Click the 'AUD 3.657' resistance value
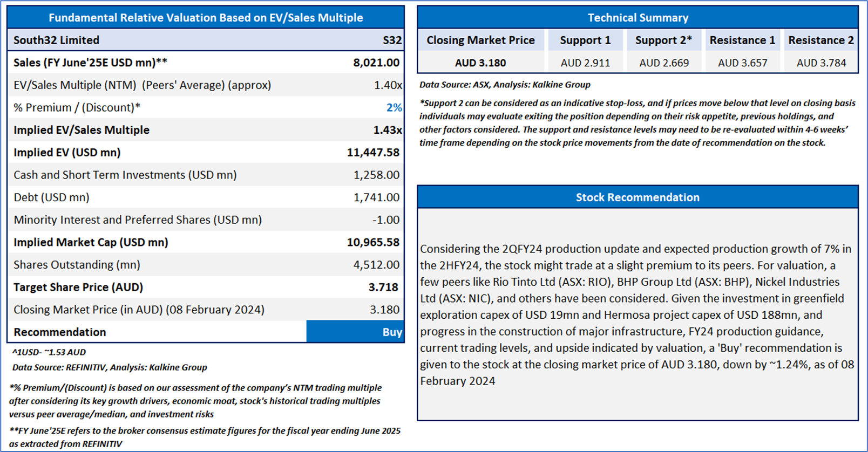 742,63
